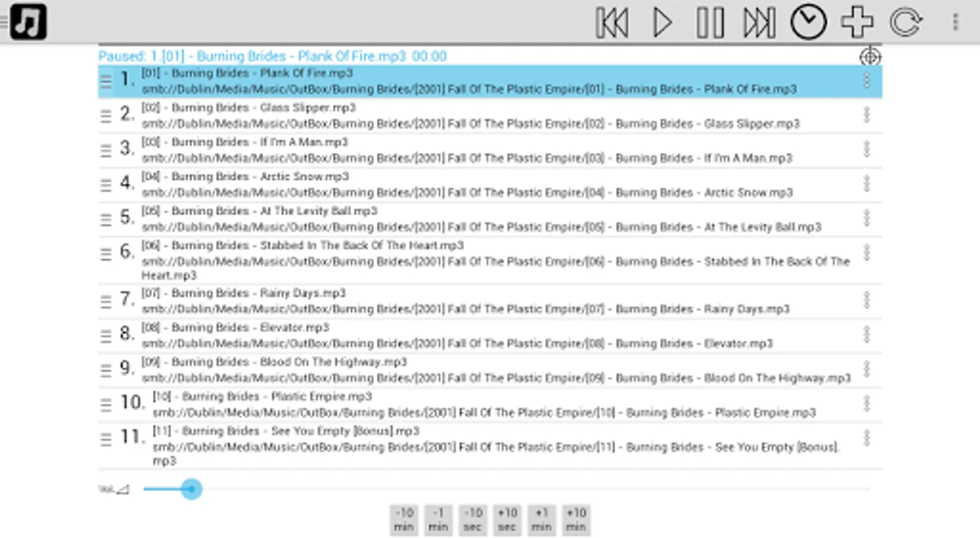Open options for Arctic Snow track
The height and width of the screenshot is (538, 980).
[866, 184]
